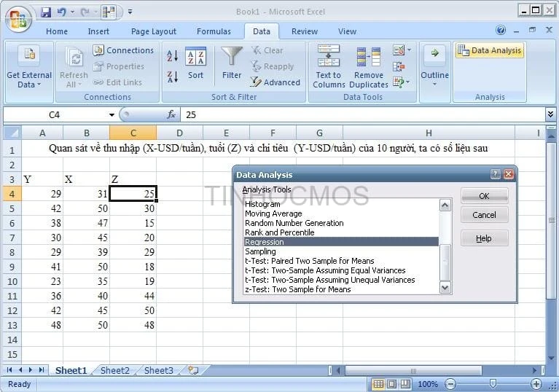
Task: Select column D header
Action: tap(179, 133)
